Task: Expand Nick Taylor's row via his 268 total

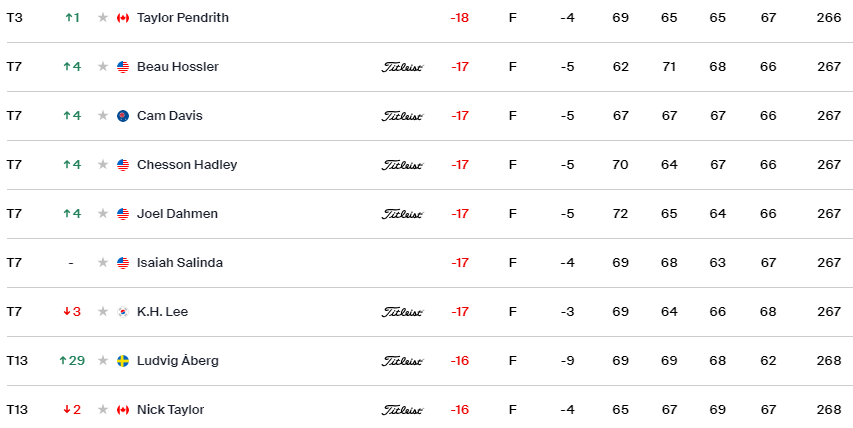Action: coord(828,410)
